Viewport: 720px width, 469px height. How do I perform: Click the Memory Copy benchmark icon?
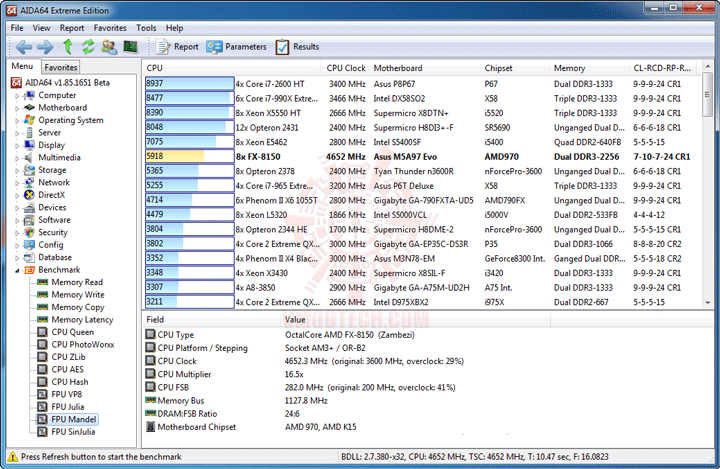click(x=43, y=307)
